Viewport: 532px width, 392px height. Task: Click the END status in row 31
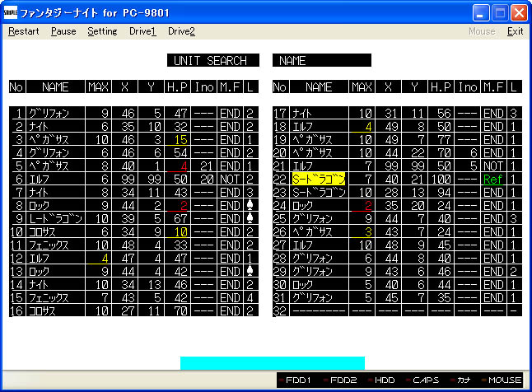pos(493,297)
